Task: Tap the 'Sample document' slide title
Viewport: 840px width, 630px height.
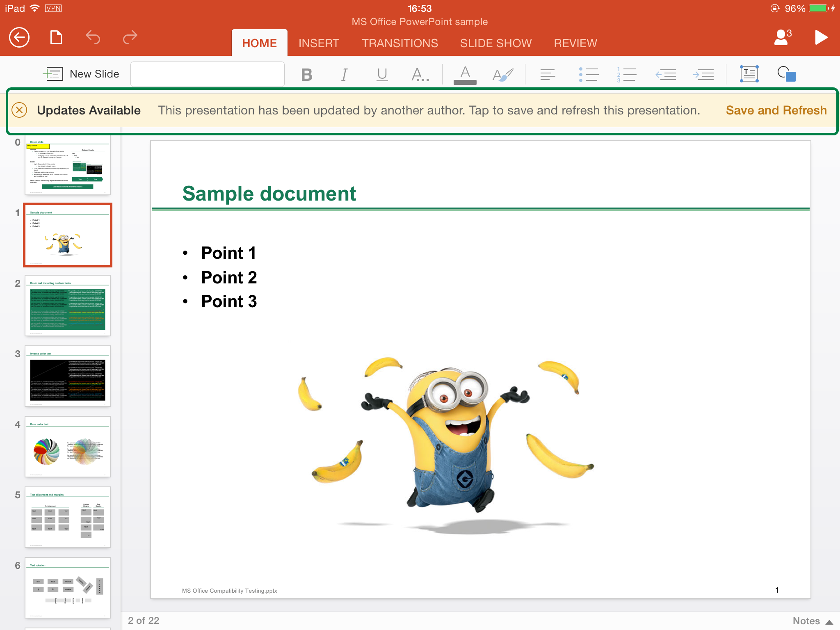Action: click(x=269, y=194)
